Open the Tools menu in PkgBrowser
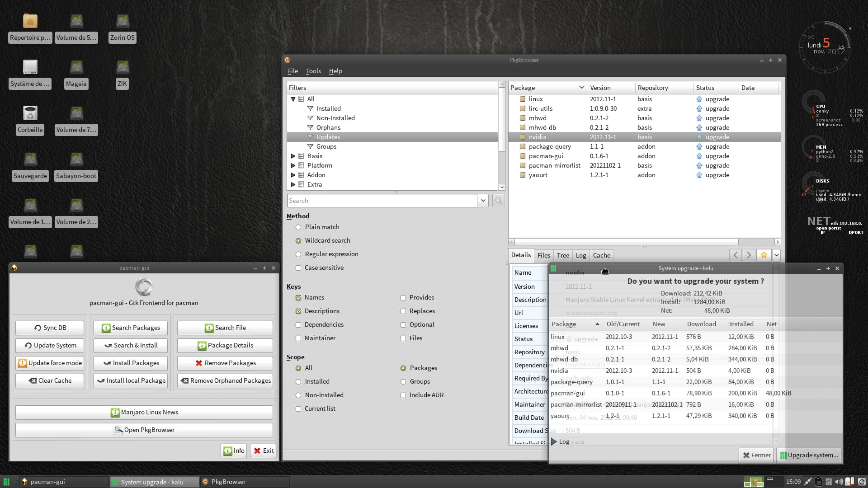 click(x=313, y=71)
